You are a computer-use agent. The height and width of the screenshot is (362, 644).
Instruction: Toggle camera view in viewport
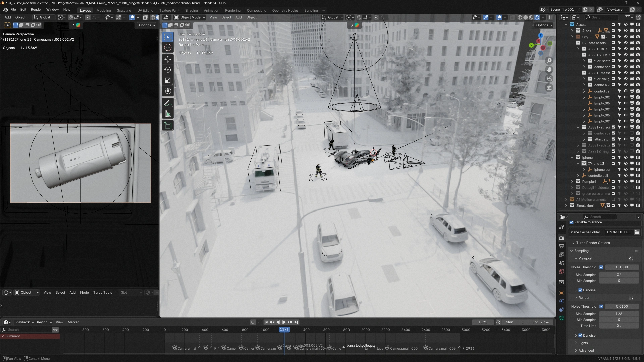pos(549,79)
